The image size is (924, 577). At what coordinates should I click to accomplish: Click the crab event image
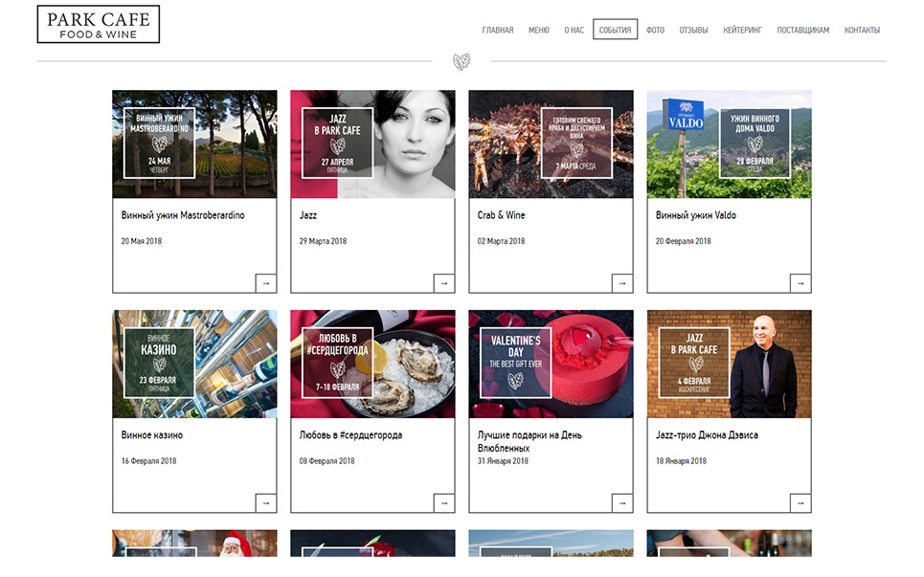tap(551, 144)
